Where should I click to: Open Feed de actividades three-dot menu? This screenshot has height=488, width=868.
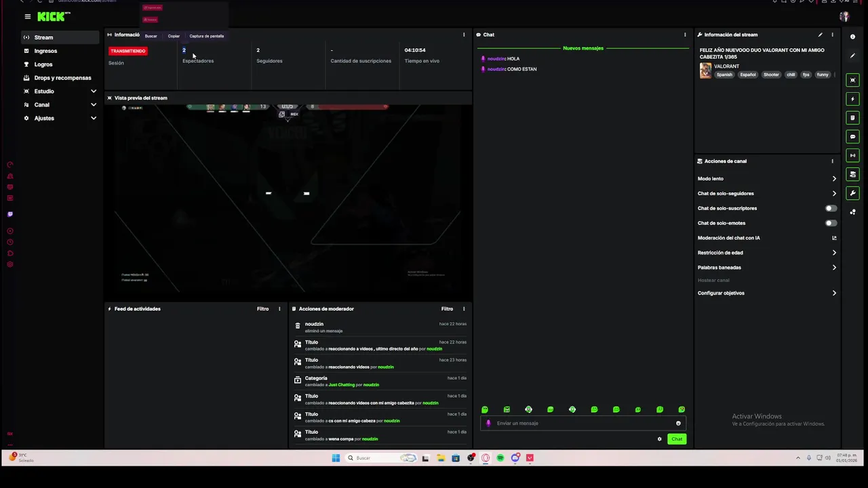pos(279,309)
